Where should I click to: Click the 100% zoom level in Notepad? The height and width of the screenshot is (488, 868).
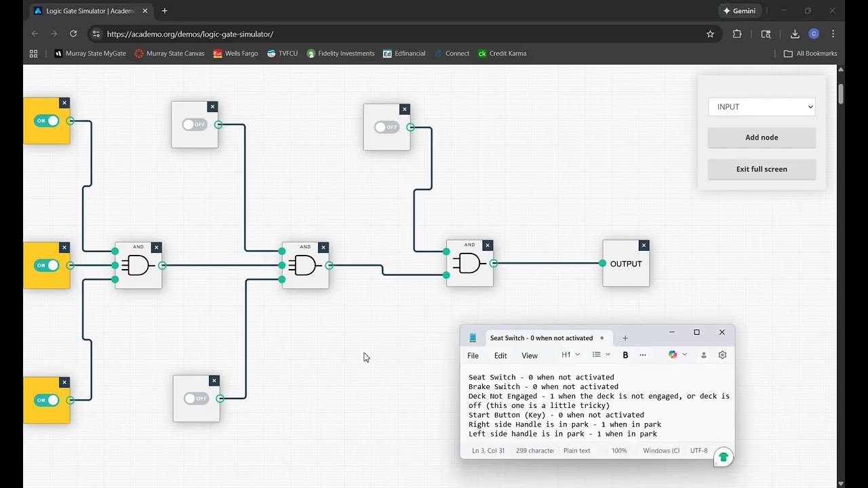point(619,451)
